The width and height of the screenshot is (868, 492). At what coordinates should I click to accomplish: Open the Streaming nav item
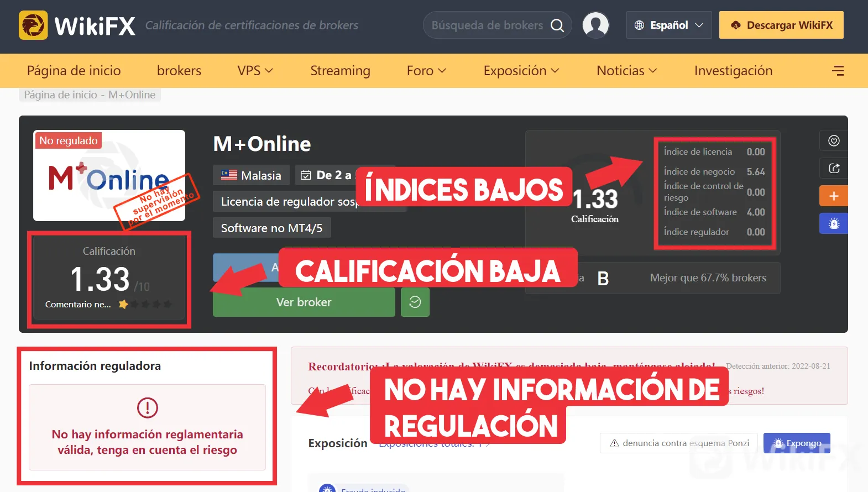pyautogui.click(x=340, y=71)
